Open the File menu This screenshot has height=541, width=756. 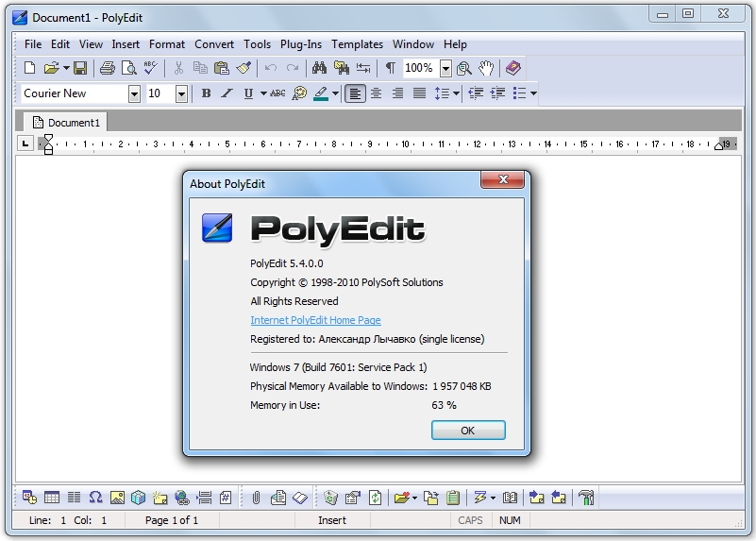[x=33, y=44]
